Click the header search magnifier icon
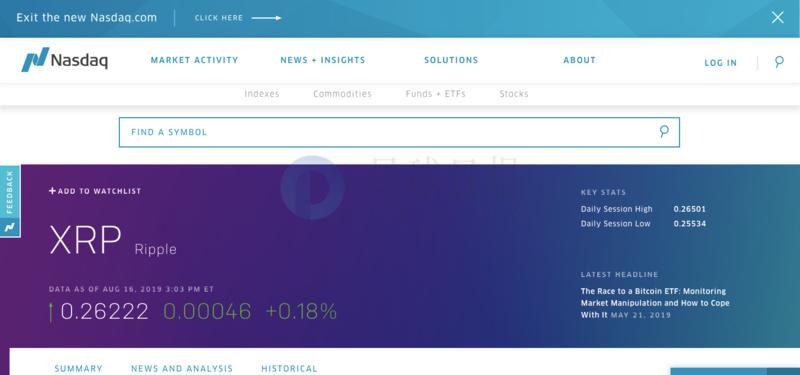Viewport: 800px width, 375px height. [779, 62]
